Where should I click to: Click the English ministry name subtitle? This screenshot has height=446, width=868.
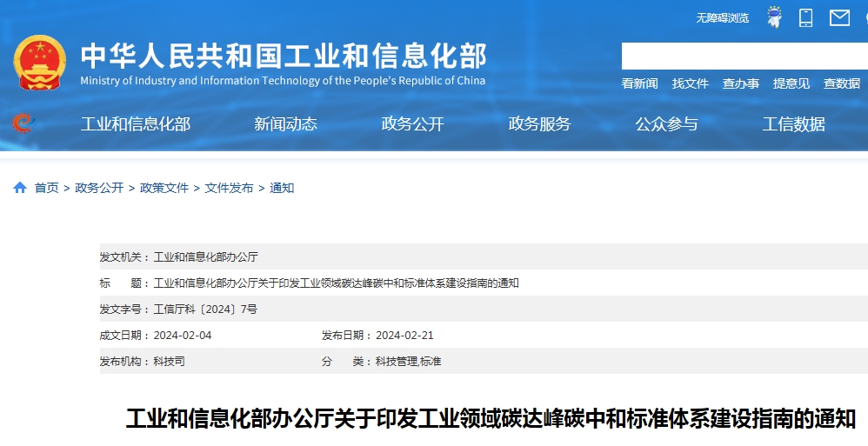[283, 81]
